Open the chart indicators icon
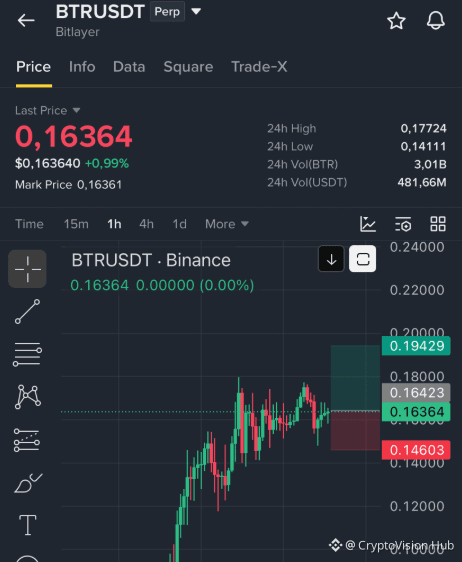This screenshot has height=562, width=462. [x=368, y=224]
